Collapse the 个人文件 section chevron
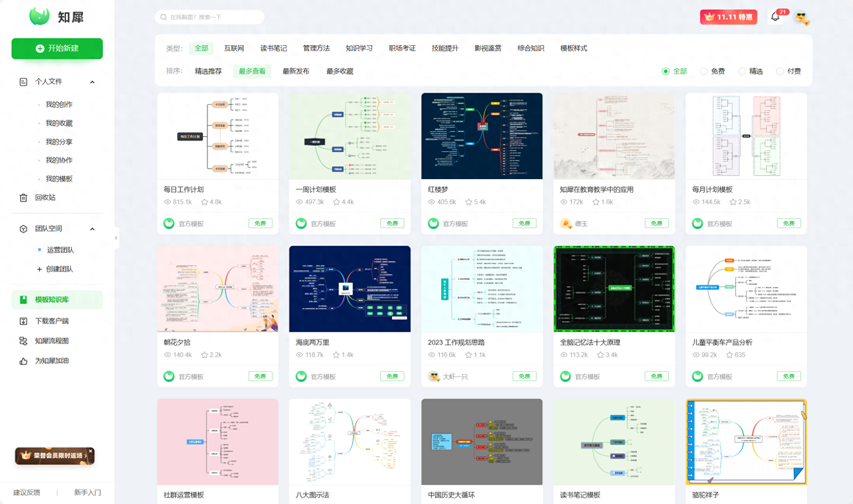The width and height of the screenshot is (853, 504). click(x=92, y=82)
